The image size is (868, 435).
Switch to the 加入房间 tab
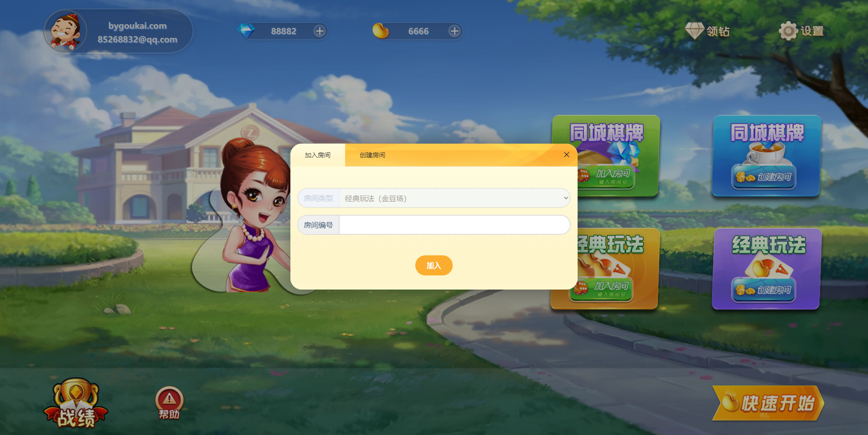point(318,155)
